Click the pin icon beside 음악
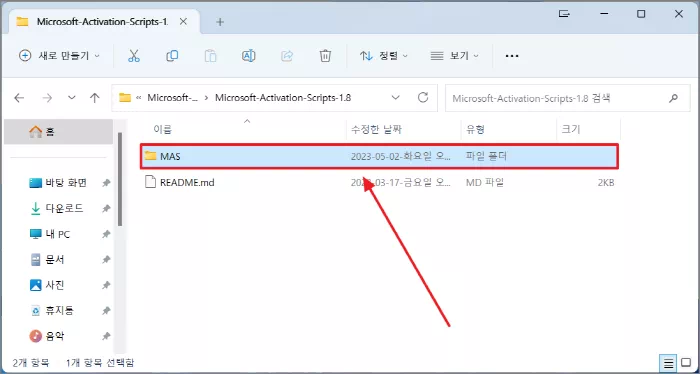Screen dimensions: 700x374 tap(106, 336)
